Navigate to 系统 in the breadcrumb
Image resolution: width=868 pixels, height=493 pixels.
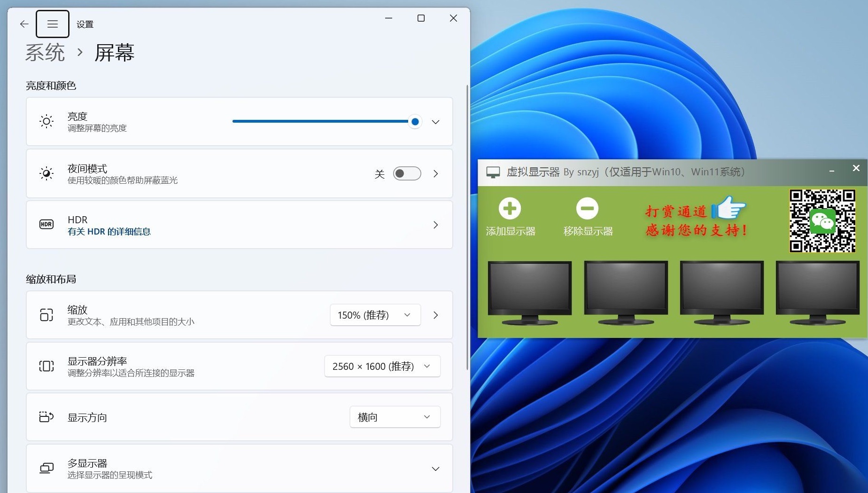pyautogui.click(x=45, y=52)
